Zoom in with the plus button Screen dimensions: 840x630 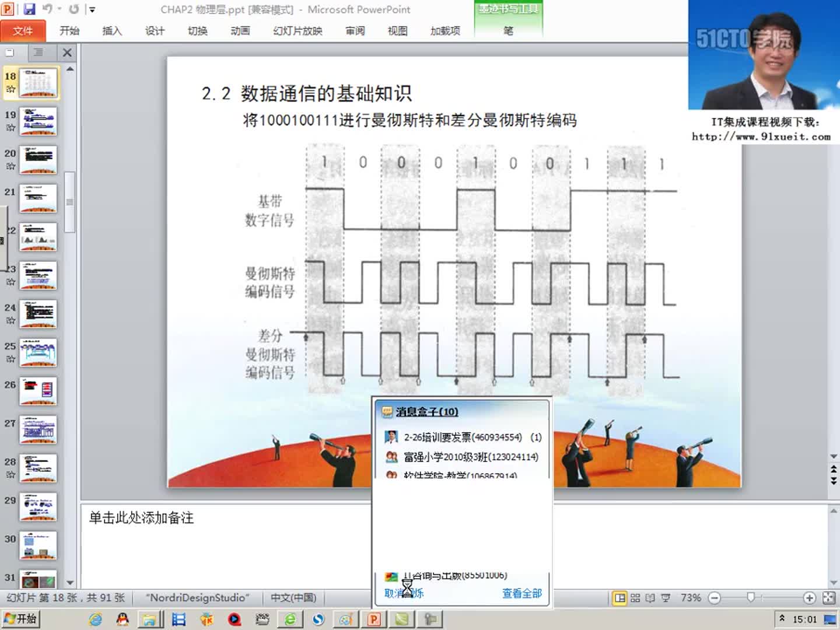[x=809, y=598]
